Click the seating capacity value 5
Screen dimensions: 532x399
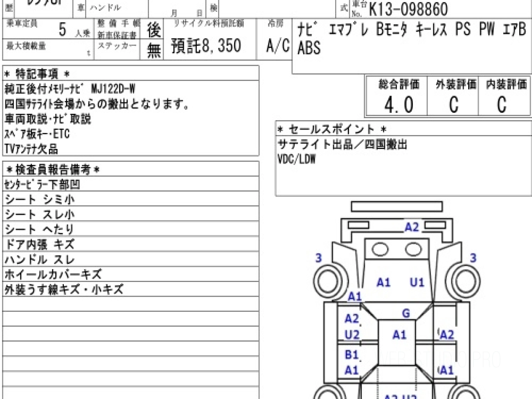click(63, 30)
